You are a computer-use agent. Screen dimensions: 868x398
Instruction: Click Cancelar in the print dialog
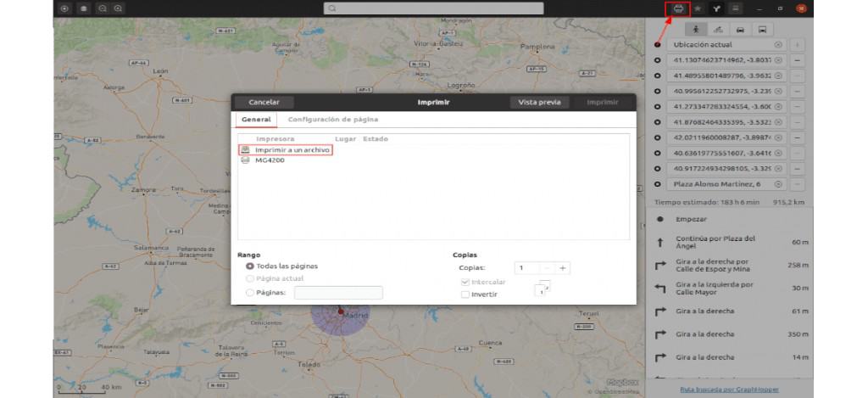[x=264, y=103]
